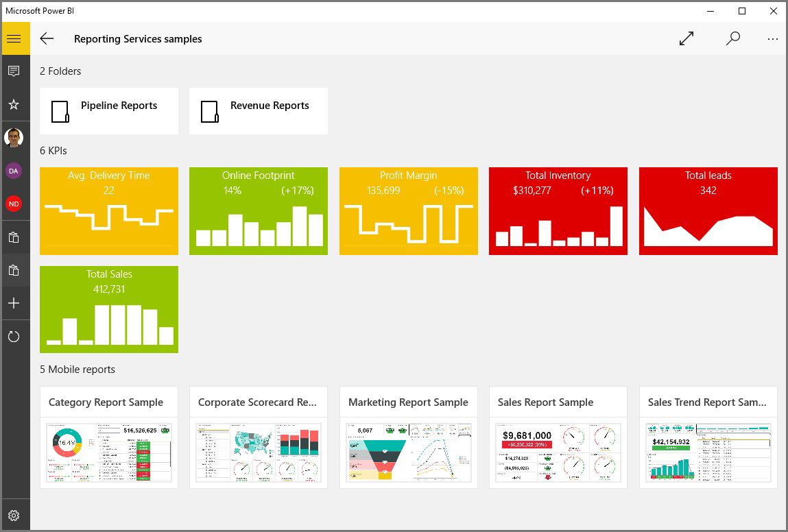This screenshot has width=788, height=532.
Task: Go back using the back arrow
Action: 46,38
